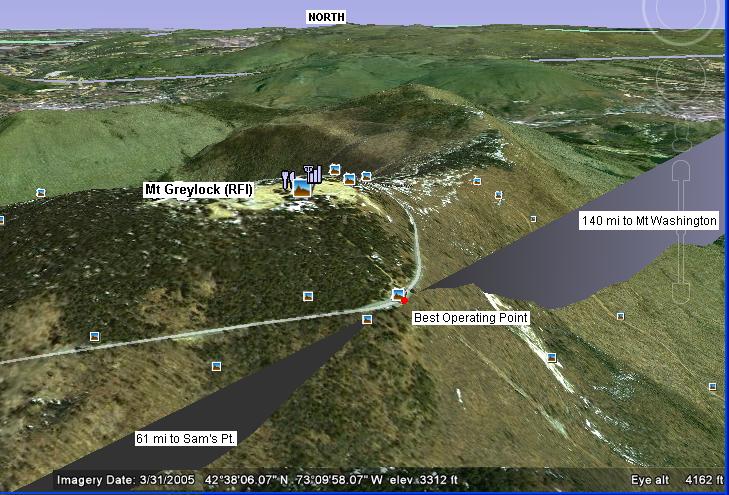Click the dining placemark icon at Mt Greylock summit
Viewport: 729px width, 495px height.
pyautogui.click(x=288, y=180)
